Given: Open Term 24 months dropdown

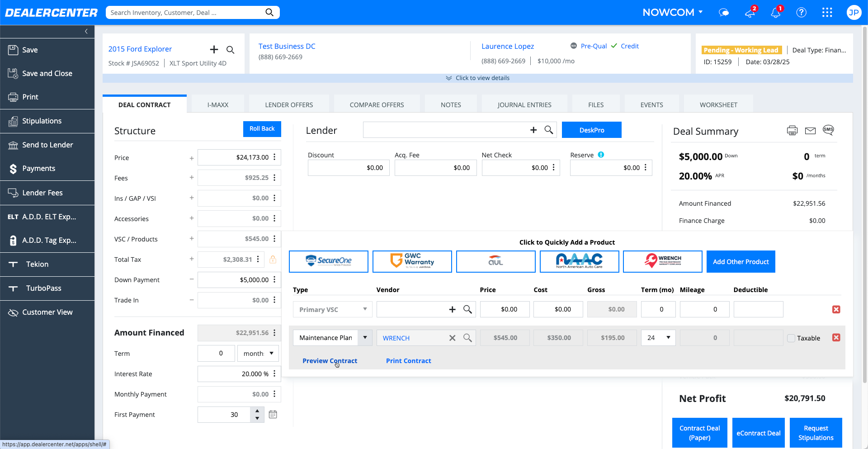Looking at the screenshot, I should pyautogui.click(x=658, y=337).
